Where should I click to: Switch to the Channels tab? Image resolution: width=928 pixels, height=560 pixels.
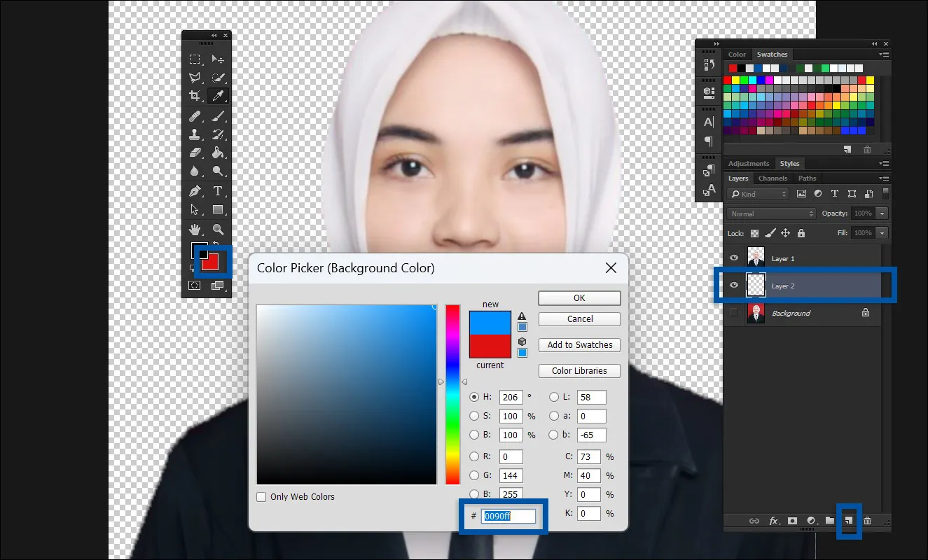pos(773,178)
